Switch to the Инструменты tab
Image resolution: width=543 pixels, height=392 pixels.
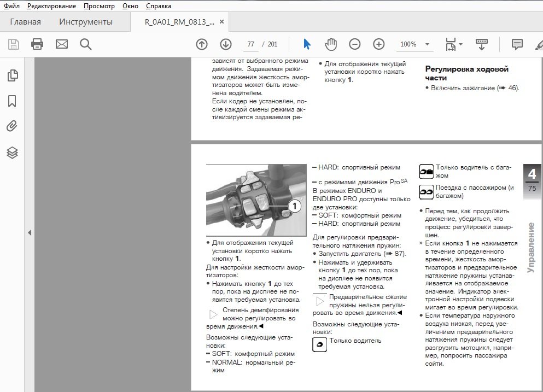[x=86, y=22]
